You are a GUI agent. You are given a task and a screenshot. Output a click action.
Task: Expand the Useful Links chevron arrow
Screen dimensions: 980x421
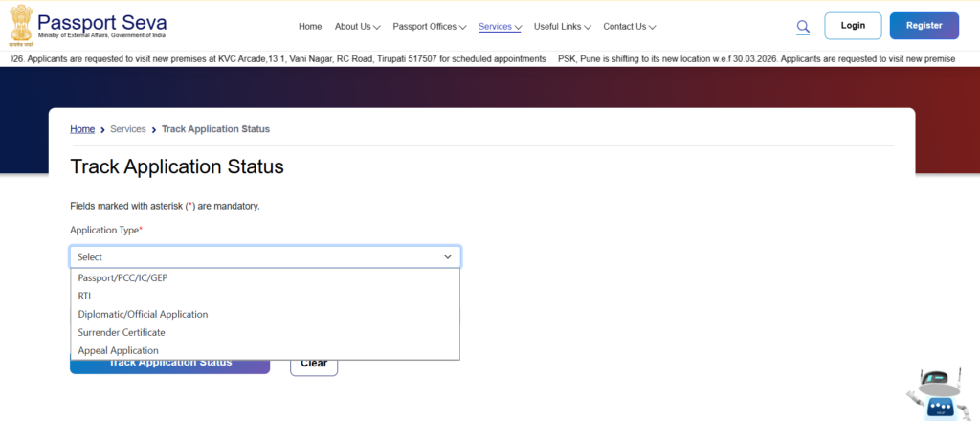point(587,27)
